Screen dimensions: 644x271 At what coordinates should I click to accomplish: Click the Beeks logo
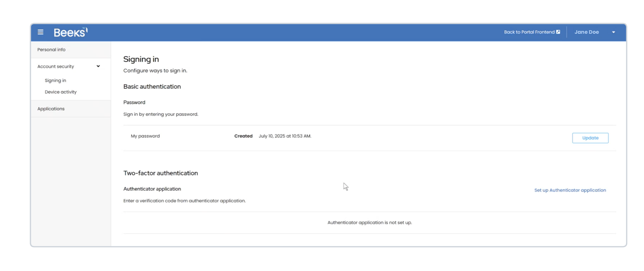pos(71,32)
